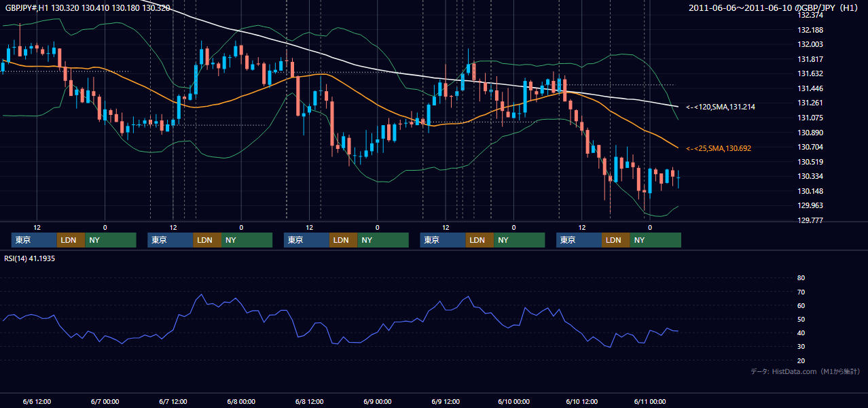Click price axis value 132.188
The width and height of the screenshot is (868, 408).
[810, 30]
